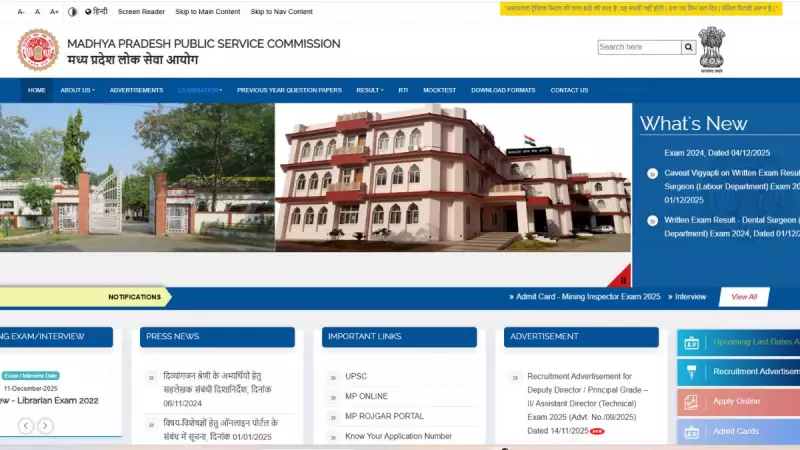Click the Admit Cards ID card icon
This screenshot has height=450, width=800.
(x=691, y=432)
